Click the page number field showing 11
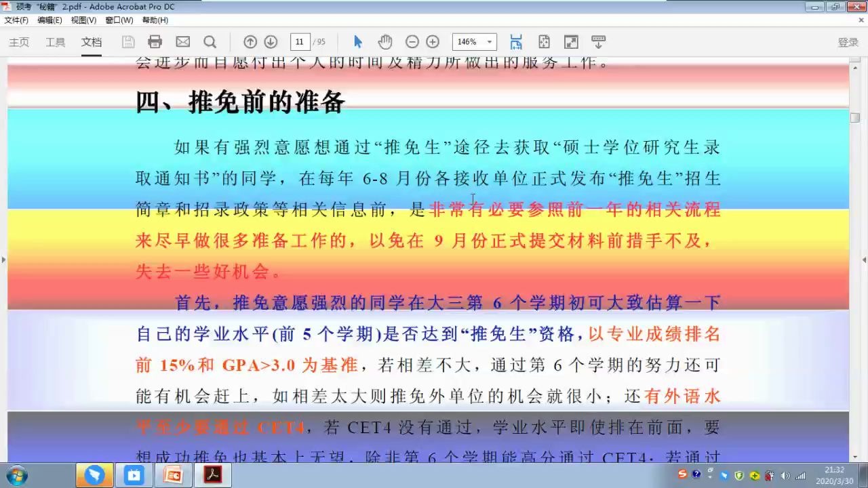Viewport: 868px width, 488px height. 300,42
